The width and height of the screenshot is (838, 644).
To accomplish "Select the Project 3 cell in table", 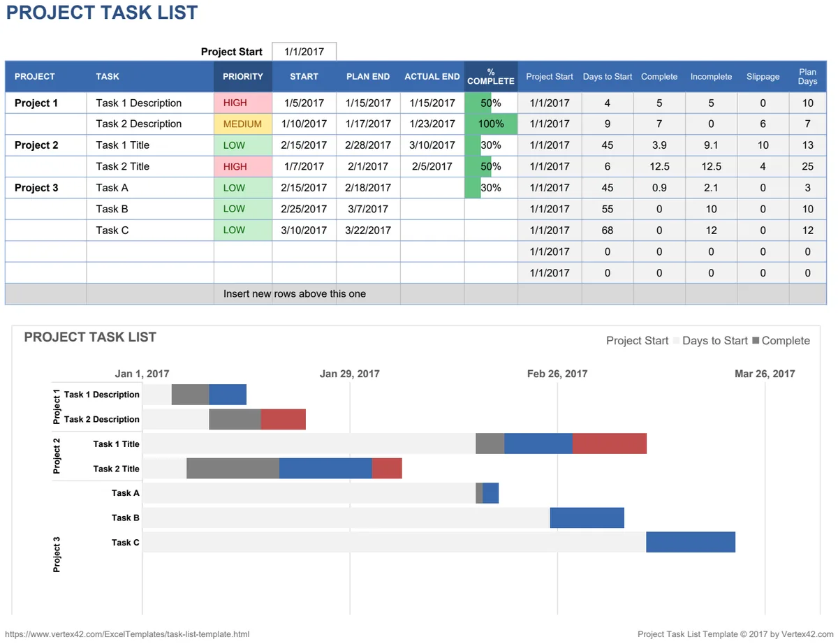I will 46,188.
